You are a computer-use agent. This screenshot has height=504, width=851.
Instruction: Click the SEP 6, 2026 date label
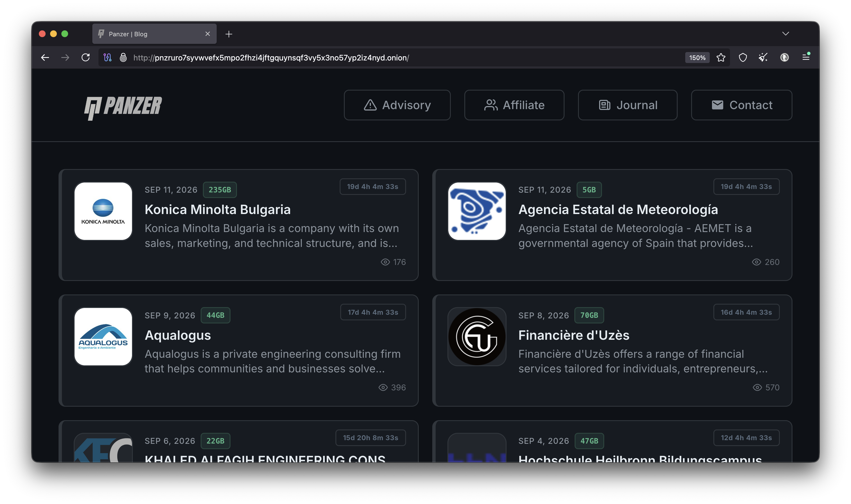170,441
